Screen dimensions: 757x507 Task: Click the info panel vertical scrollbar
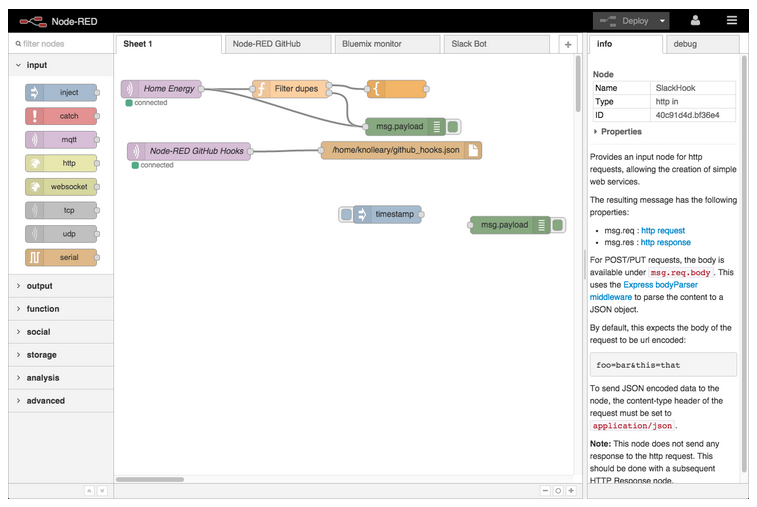(744, 263)
